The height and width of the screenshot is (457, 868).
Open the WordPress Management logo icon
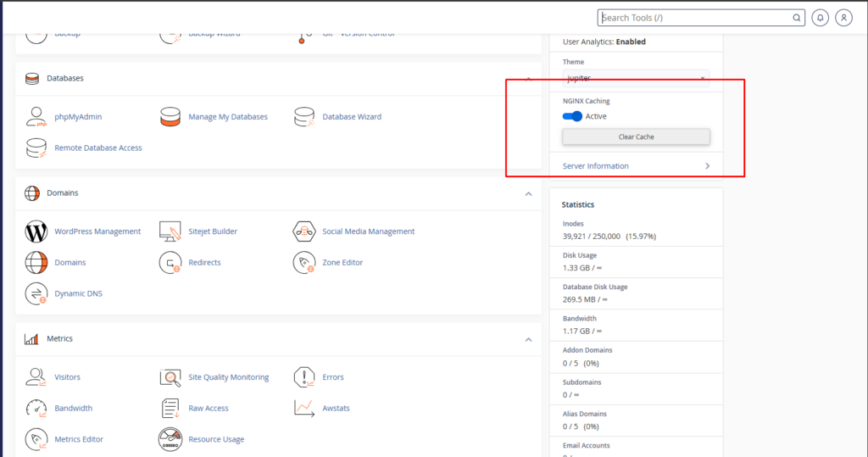(x=36, y=231)
